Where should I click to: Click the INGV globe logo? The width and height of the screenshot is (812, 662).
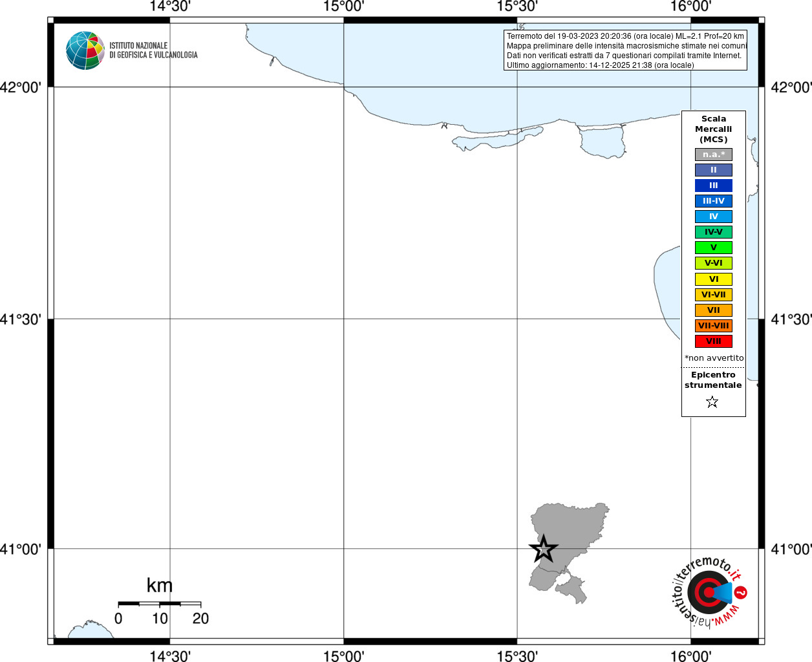pyautogui.click(x=85, y=50)
